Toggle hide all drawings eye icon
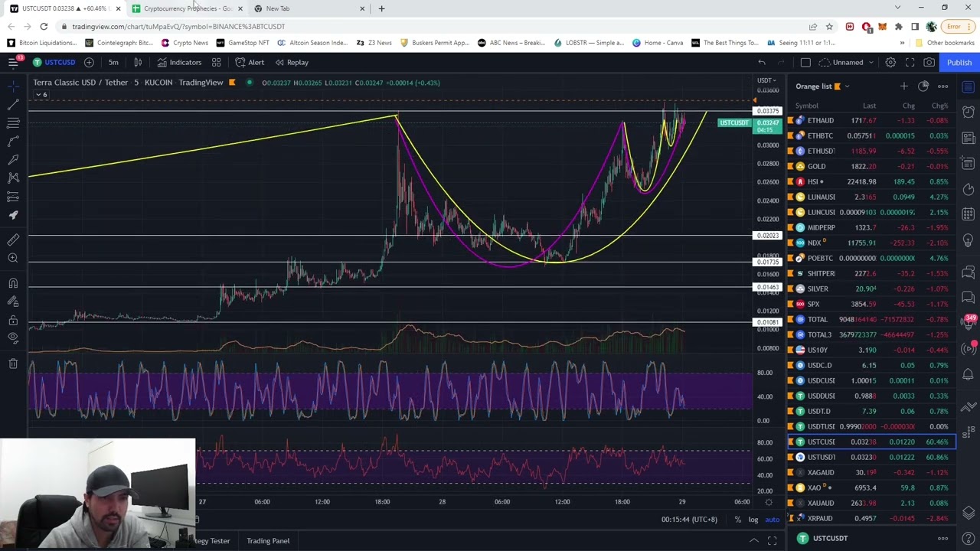The width and height of the screenshot is (980, 551). pos(13,338)
